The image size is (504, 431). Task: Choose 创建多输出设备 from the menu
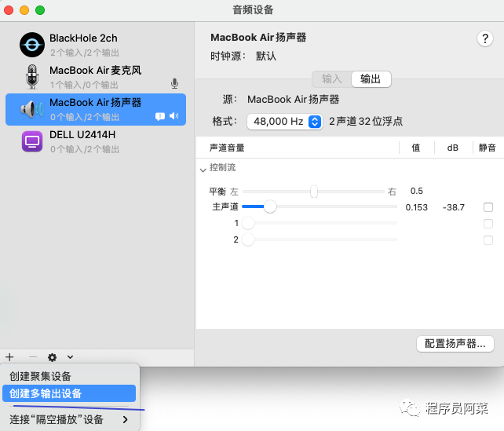pyautogui.click(x=69, y=393)
